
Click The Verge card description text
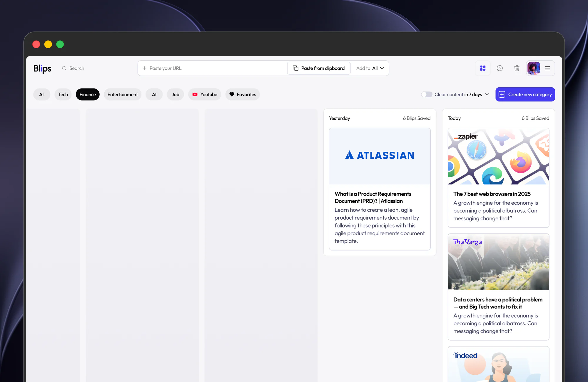(495, 323)
